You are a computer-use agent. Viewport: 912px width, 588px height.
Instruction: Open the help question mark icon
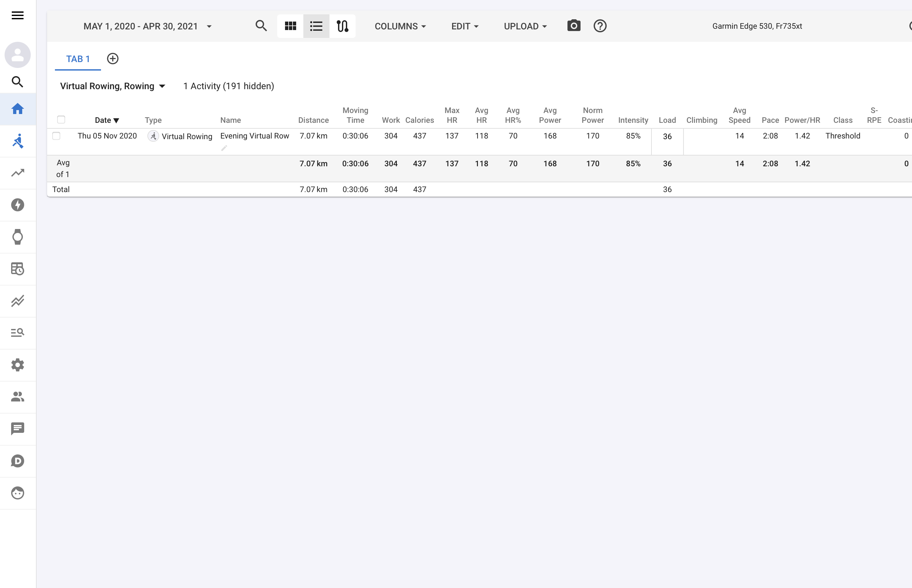600,26
